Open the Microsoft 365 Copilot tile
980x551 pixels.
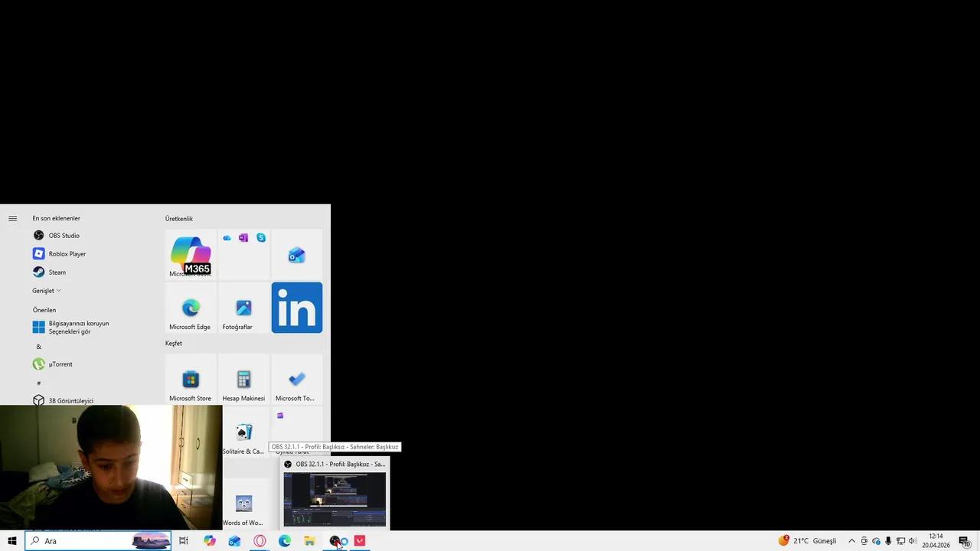(191, 255)
